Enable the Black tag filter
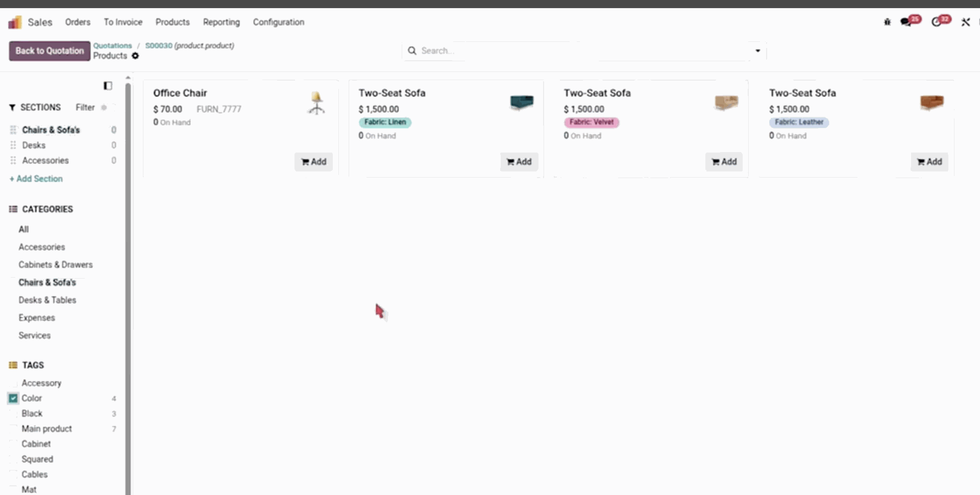980x495 pixels. [13, 413]
